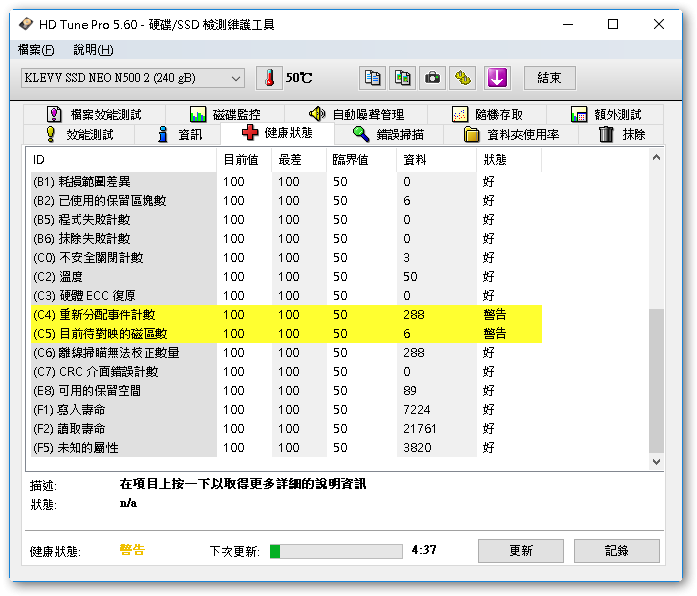The width and height of the screenshot is (697, 596).
Task: Switch to the 效能測試 tab
Action: [x=79, y=134]
